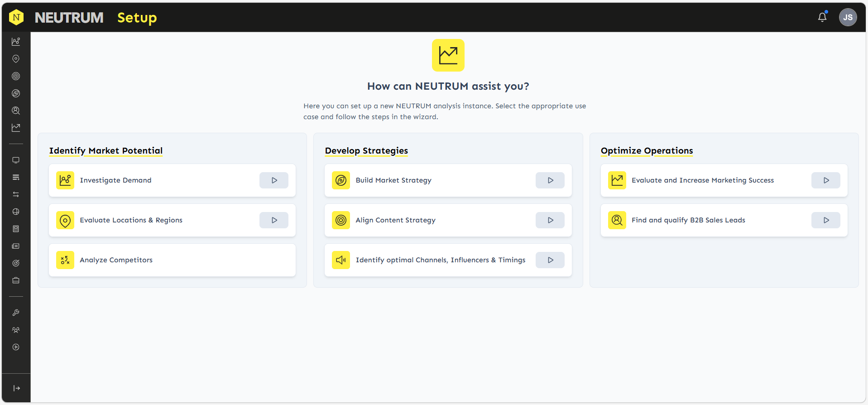Launch Evaluate and Increase Marketing Success
This screenshot has height=405, width=868.
tap(825, 180)
